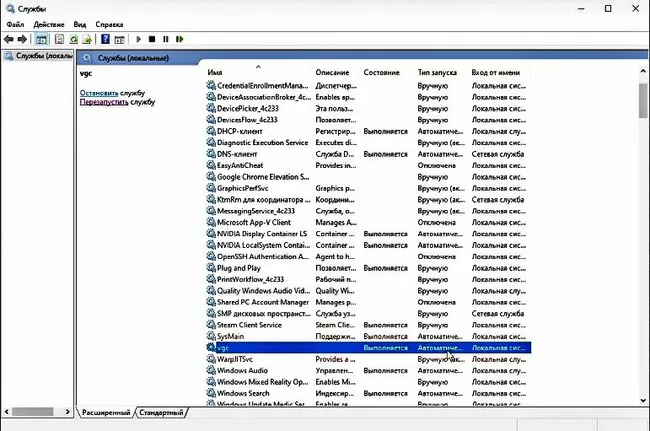The width and height of the screenshot is (650, 431).
Task: Switch to the Стандартный tab
Action: (161, 413)
